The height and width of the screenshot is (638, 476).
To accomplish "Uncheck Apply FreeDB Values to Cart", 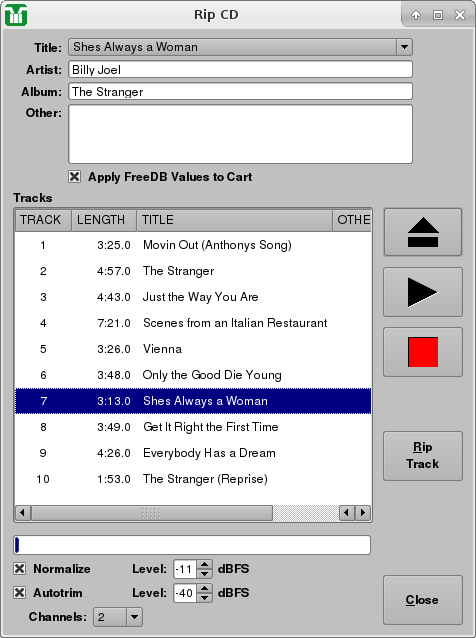I will (x=74, y=177).
